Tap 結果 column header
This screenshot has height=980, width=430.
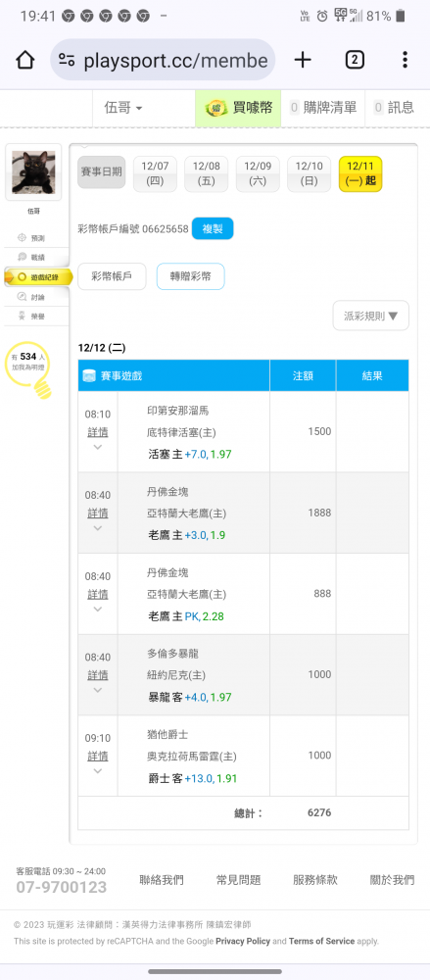tap(372, 375)
